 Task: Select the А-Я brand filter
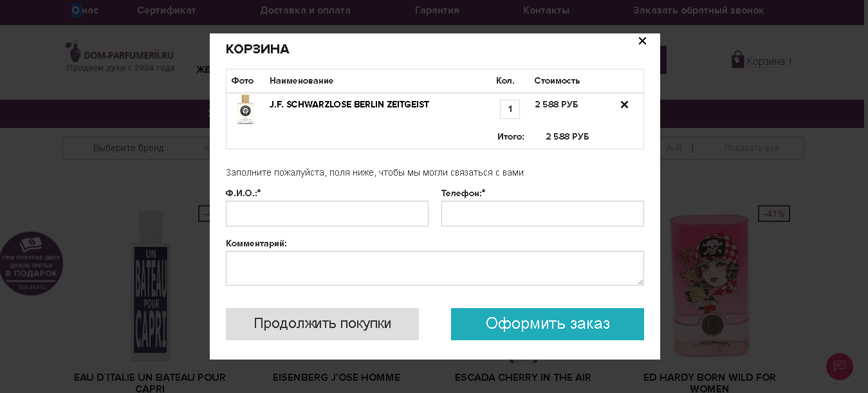[x=674, y=148]
